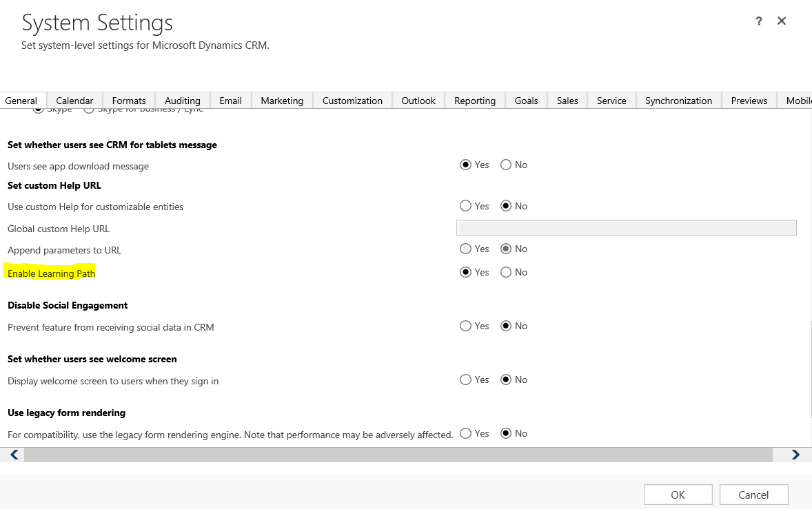Screen dimensions: 812x509
Task: Click the left scroll arrow chevron
Action: (13, 455)
